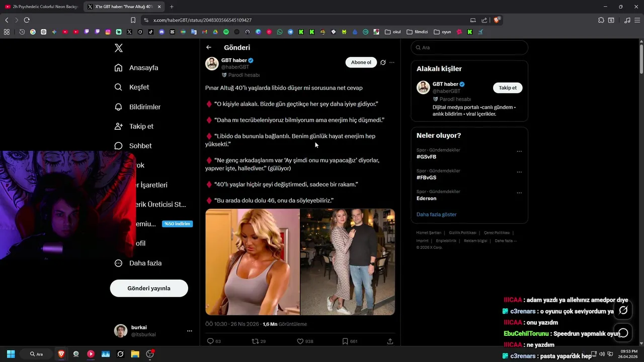The image size is (644, 362).
Task: Go to Anasayfa in the sidebar
Action: click(136, 67)
